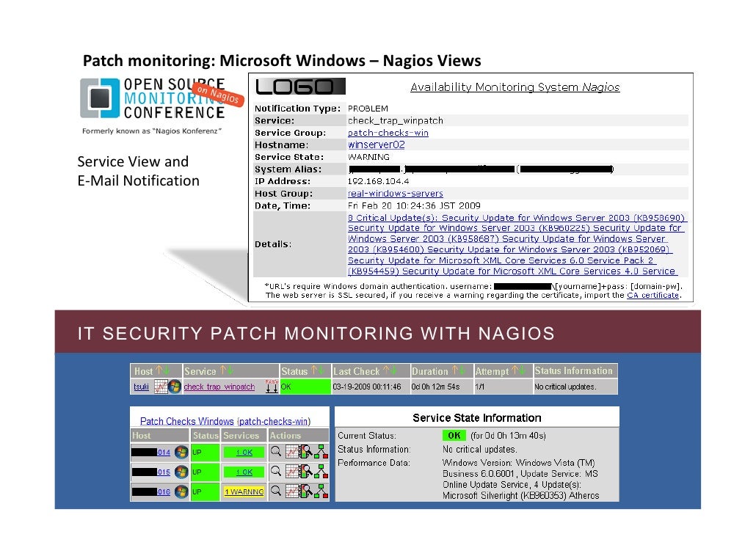This screenshot has height=534, width=756.
Task: View traffic light service details for host 014
Action: 305,452
